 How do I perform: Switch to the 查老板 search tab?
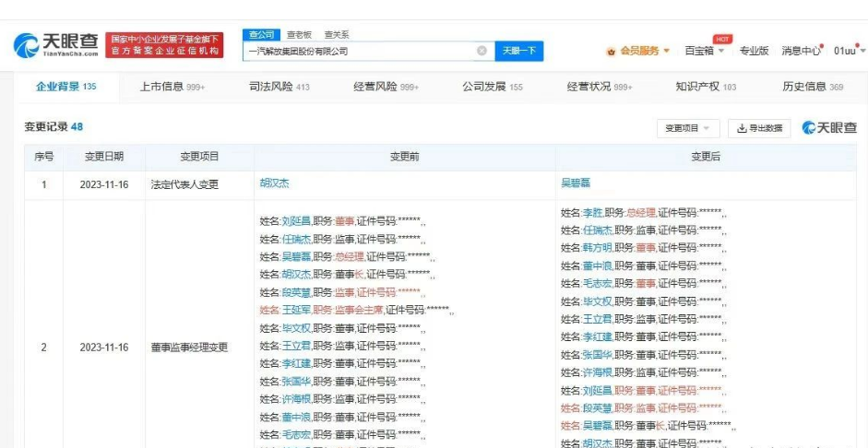click(299, 34)
